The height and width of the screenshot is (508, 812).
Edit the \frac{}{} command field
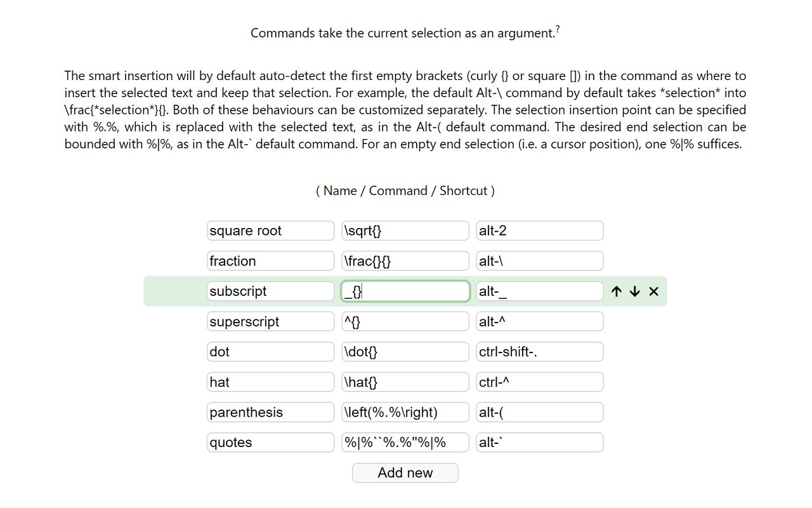click(x=405, y=261)
